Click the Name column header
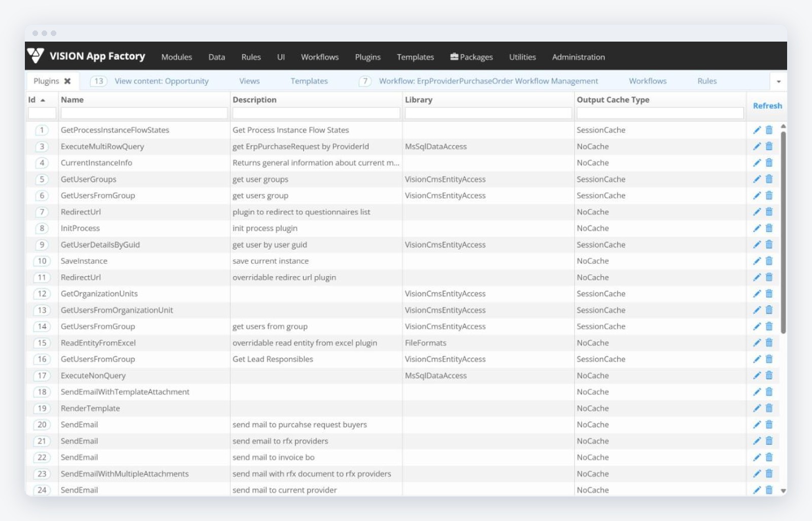The height and width of the screenshot is (521, 812). (x=72, y=99)
